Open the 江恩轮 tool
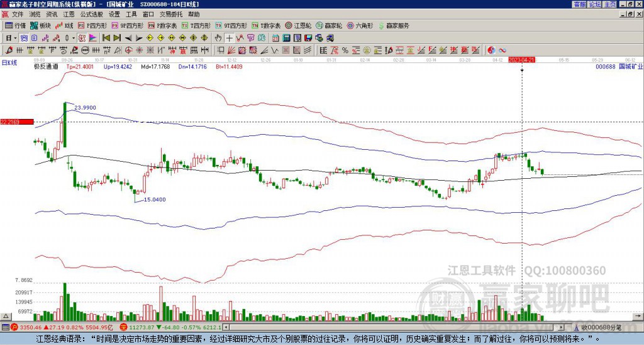 [x=299, y=26]
